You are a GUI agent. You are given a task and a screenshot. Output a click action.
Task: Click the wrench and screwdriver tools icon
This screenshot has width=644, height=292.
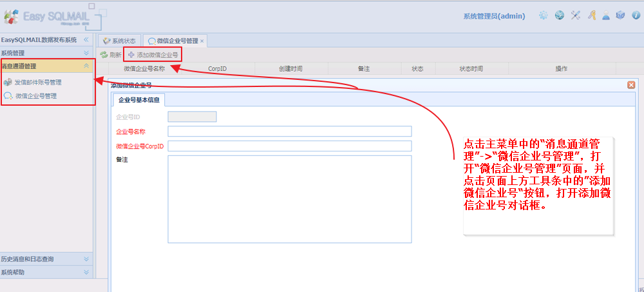576,15
